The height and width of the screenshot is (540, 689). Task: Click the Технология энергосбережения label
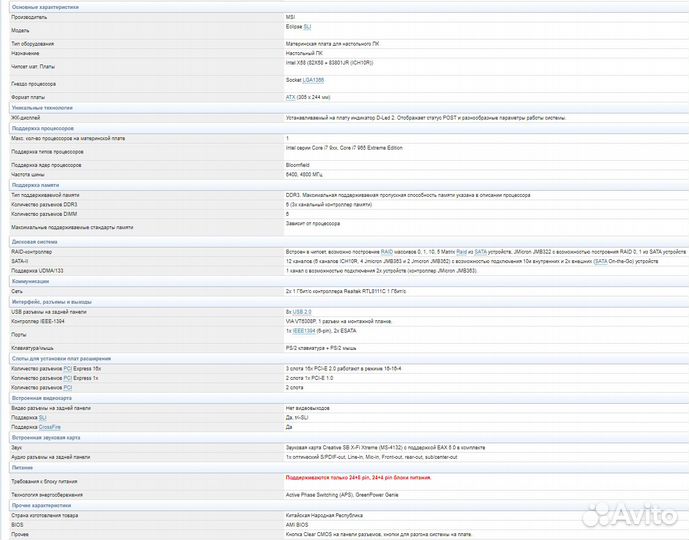[x=47, y=495]
